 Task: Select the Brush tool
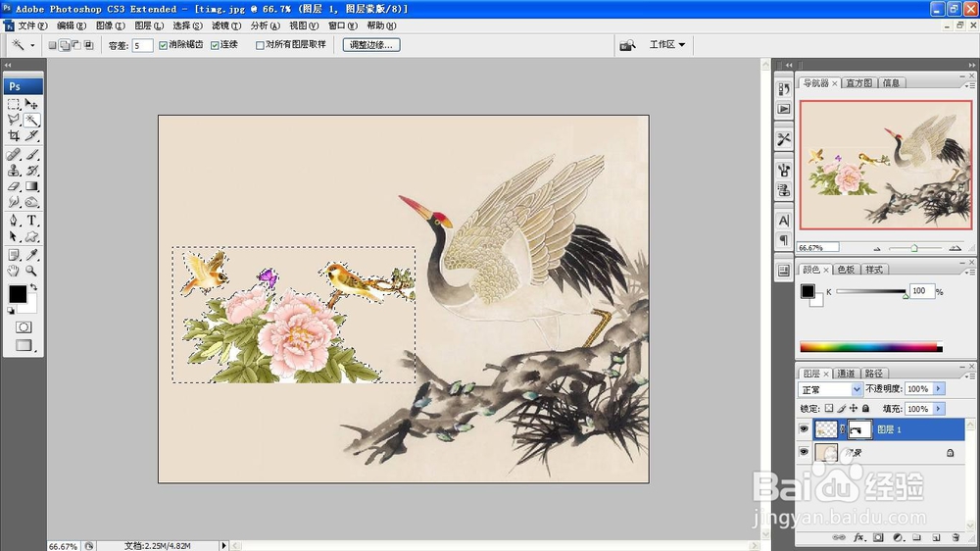pos(32,155)
